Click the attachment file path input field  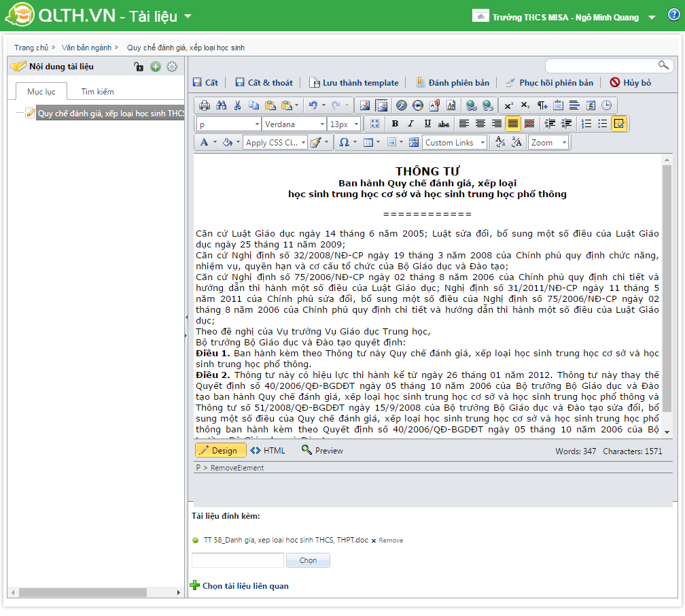(238, 560)
